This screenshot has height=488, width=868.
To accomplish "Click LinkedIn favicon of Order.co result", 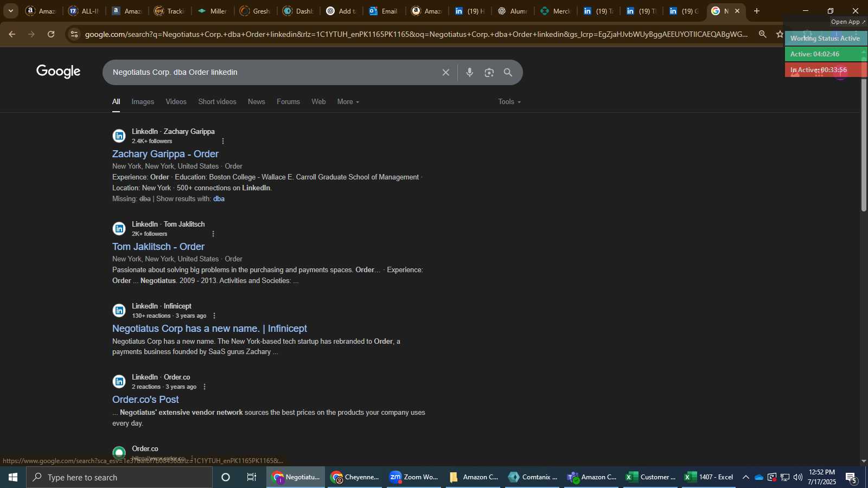I will click(x=119, y=382).
